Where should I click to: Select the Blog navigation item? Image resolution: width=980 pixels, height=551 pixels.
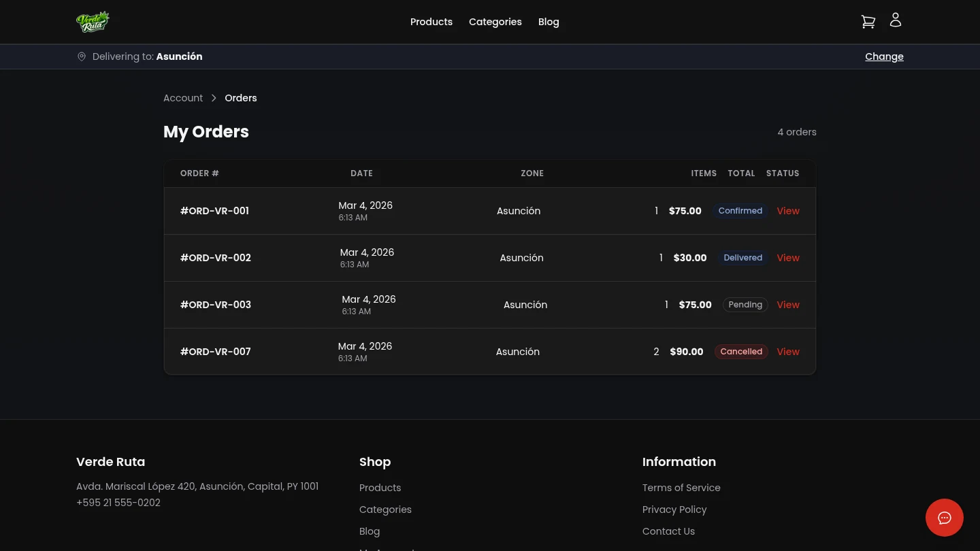[549, 22]
